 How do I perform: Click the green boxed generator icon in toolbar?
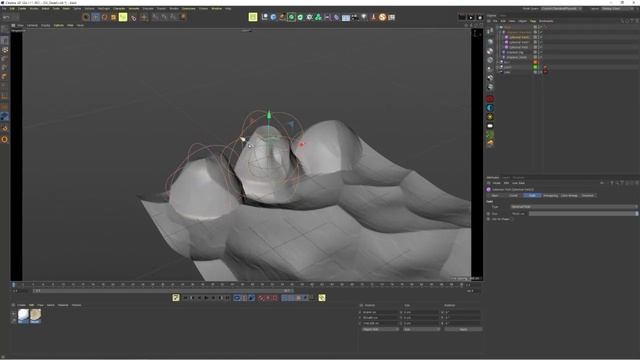(291, 17)
